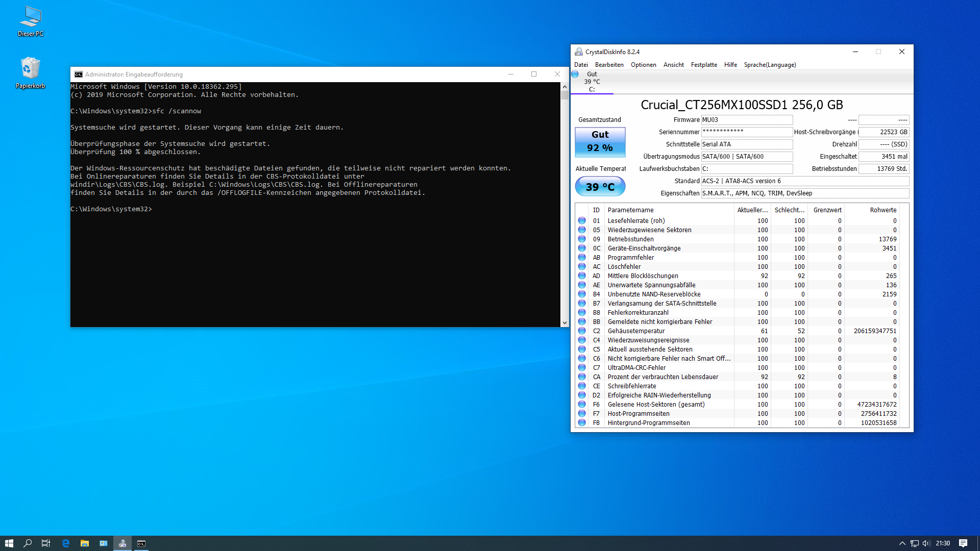Click status orb for Lesefehlerrate (roh)
The image size is (980, 551).
(582, 221)
